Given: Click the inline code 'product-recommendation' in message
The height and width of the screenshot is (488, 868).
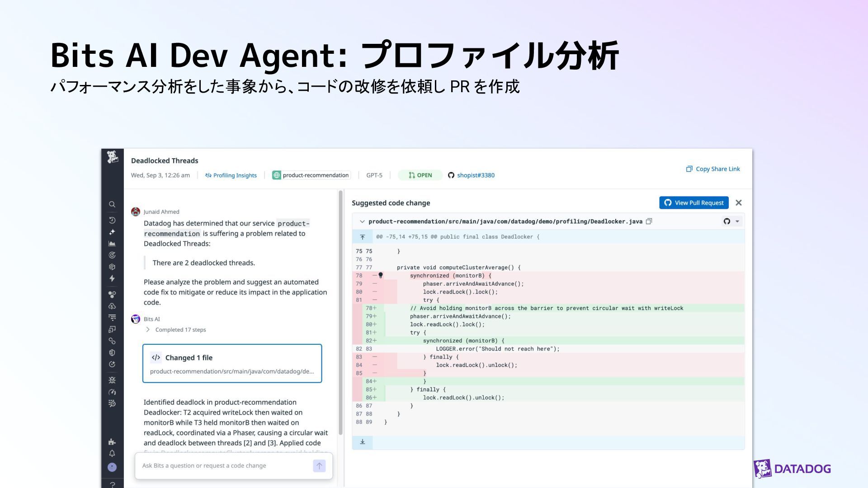Looking at the screenshot, I should [x=226, y=228].
